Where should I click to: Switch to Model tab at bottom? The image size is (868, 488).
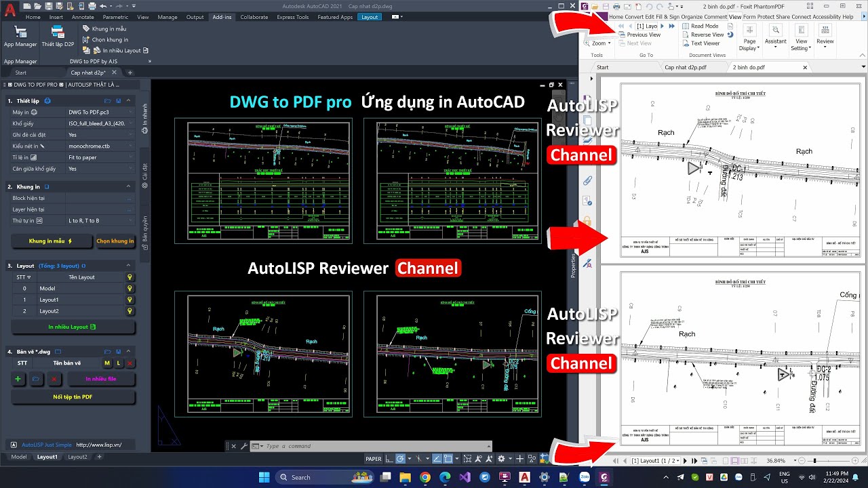coord(19,457)
